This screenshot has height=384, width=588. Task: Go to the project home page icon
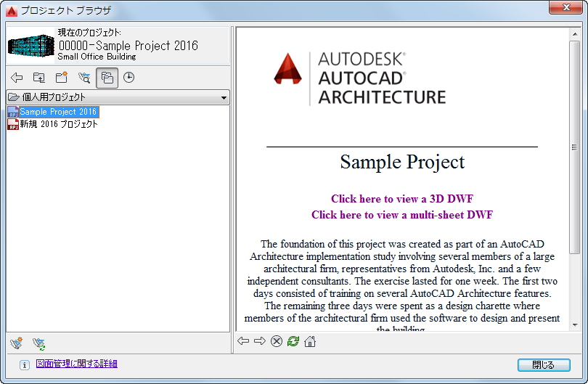coord(310,341)
